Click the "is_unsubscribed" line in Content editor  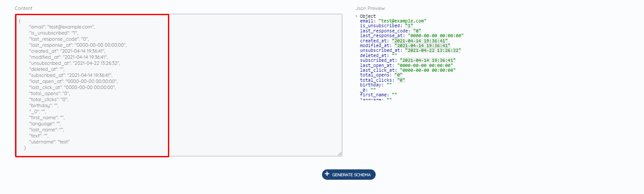(x=54, y=33)
